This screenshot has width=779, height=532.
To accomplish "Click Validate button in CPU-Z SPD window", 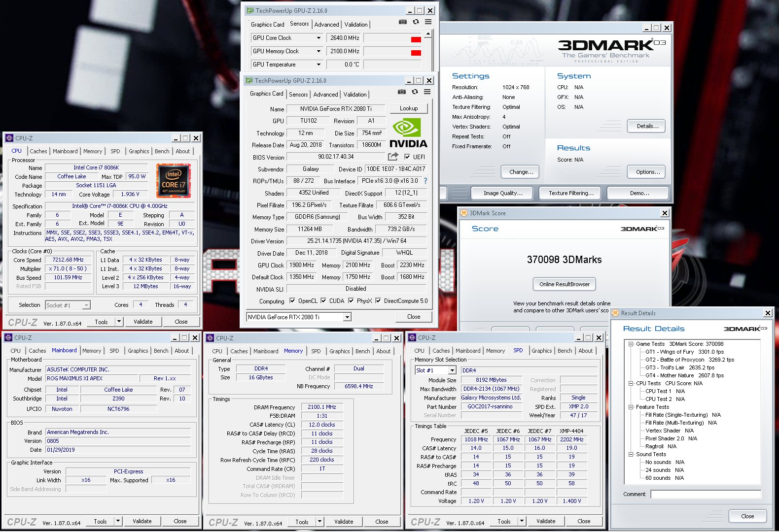I will pyautogui.click(x=545, y=521).
